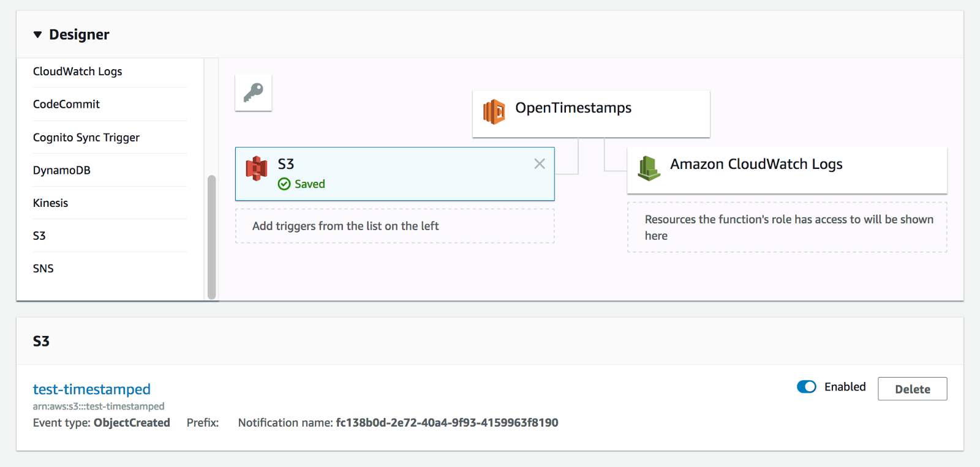Click the S3 trigger bucket icon
The width and height of the screenshot is (980, 467).
[x=257, y=168]
